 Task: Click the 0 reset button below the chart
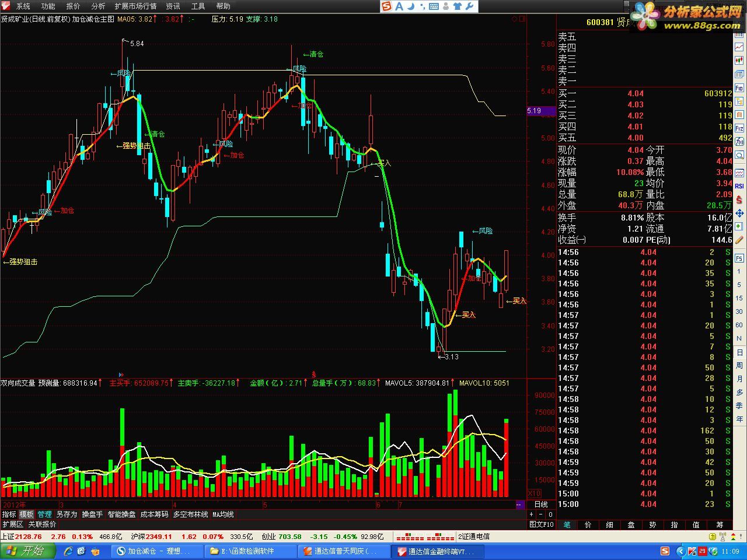click(x=550, y=514)
